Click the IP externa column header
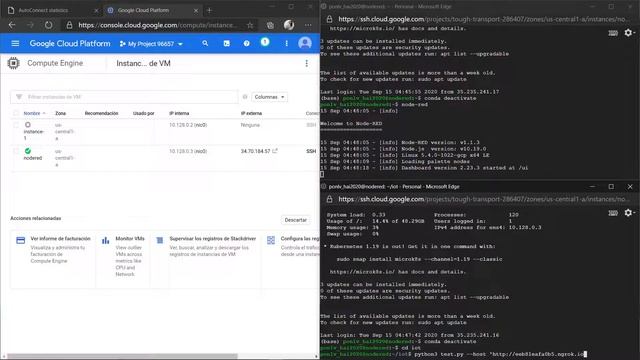Viewport: 640px width, 360px height. (x=251, y=113)
